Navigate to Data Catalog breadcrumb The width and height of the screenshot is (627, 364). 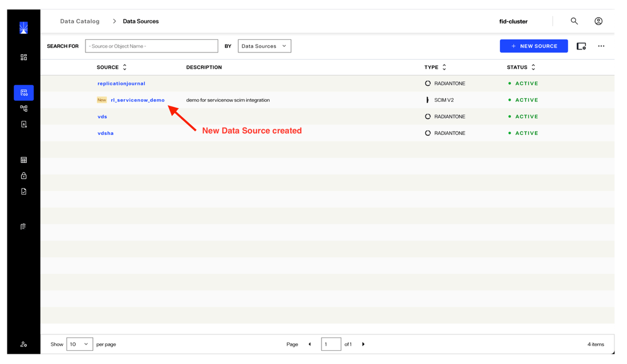[x=80, y=21]
